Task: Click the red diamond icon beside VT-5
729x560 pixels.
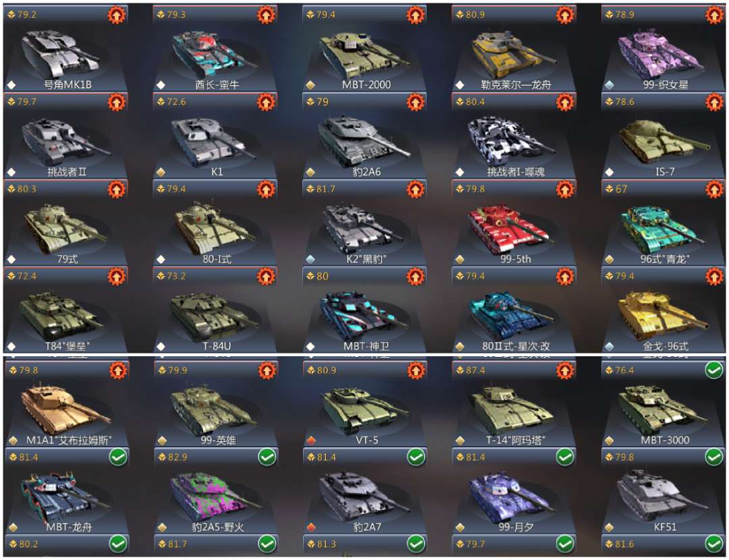Action: [311, 440]
